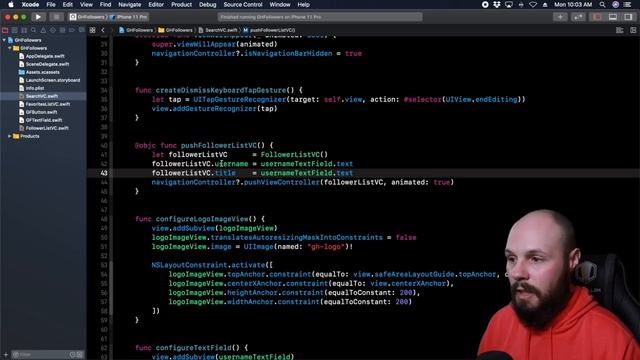640x360 pixels.
Task: Click line number 43 in gutter
Action: [104, 173]
